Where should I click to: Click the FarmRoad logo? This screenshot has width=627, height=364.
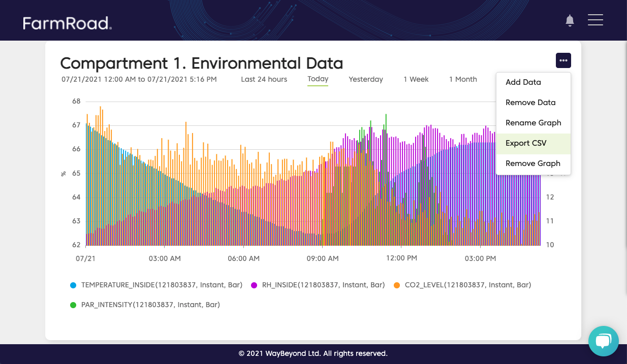click(x=67, y=23)
